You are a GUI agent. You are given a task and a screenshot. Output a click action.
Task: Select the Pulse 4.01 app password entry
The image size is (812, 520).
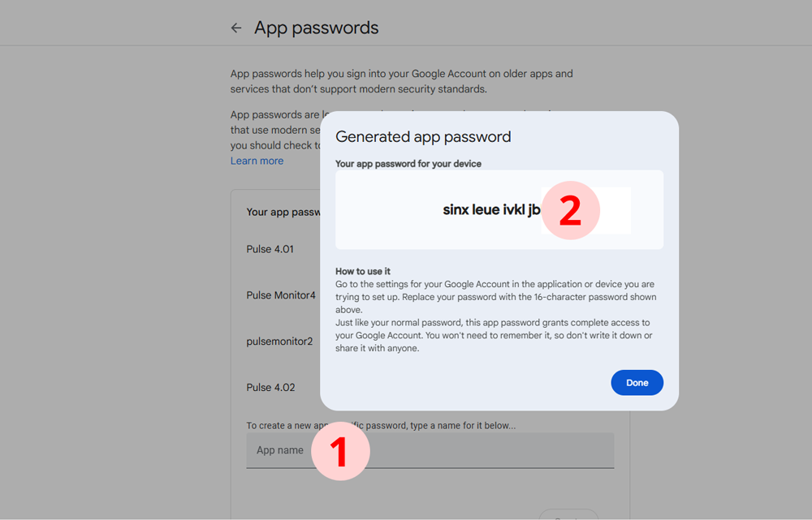coord(270,249)
